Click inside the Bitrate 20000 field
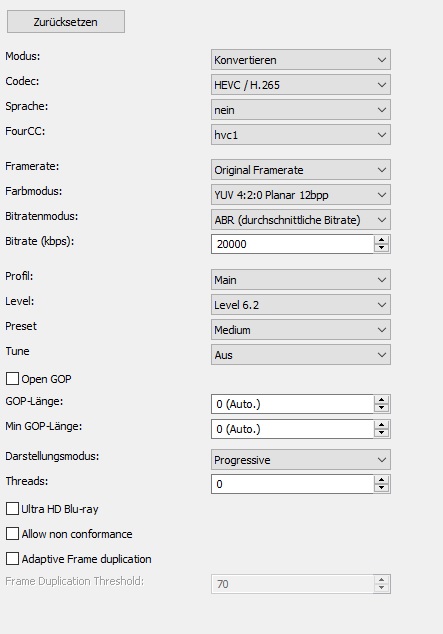 292,244
